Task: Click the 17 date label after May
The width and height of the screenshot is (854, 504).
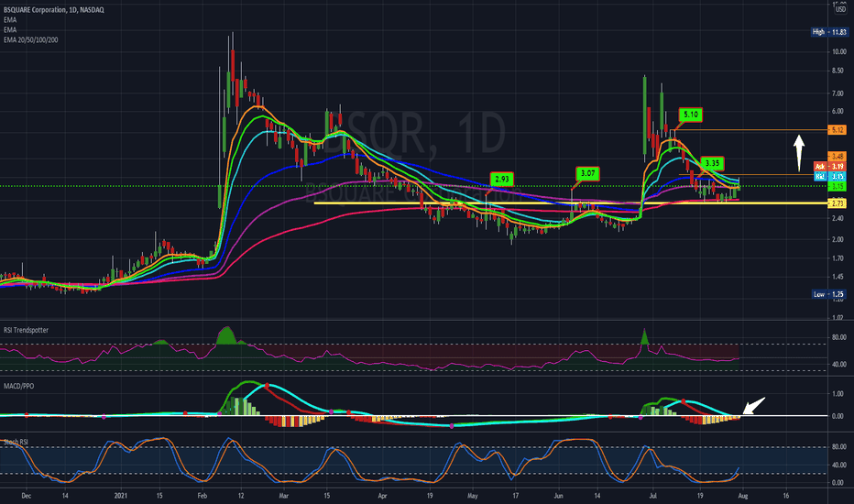Action: click(x=515, y=496)
